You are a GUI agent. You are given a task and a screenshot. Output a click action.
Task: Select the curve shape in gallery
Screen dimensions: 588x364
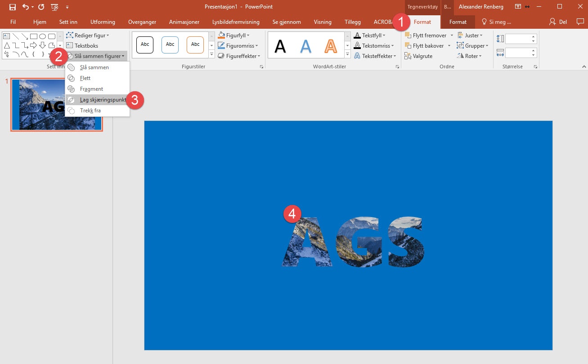pos(25,55)
